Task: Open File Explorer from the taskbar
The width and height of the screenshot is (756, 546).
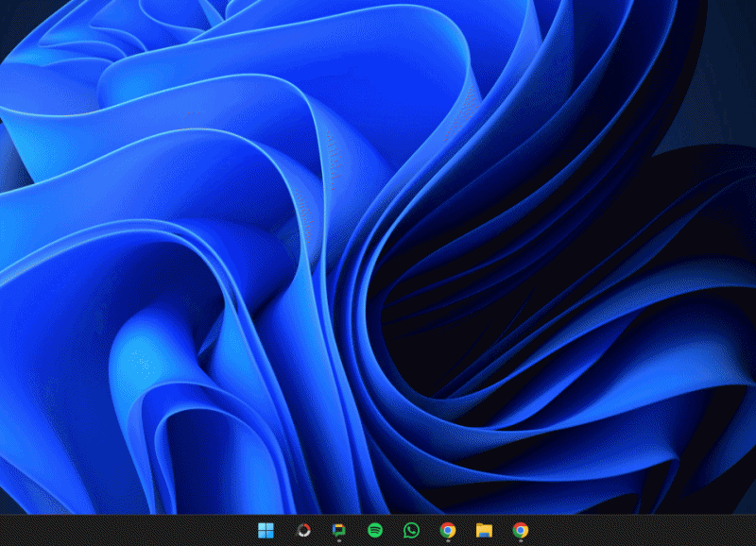Action: (x=484, y=530)
